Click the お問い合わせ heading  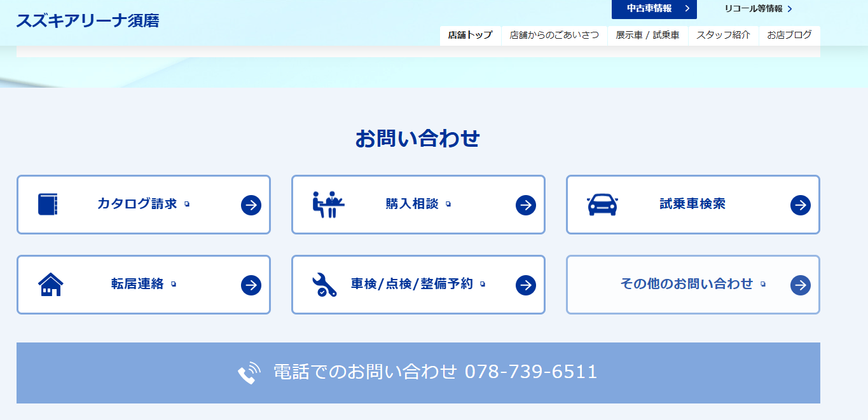[417, 139]
